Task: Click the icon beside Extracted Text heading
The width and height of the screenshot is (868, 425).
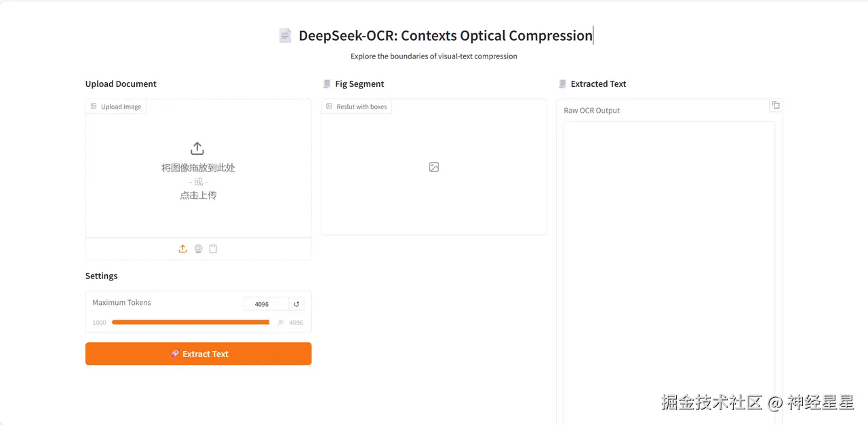Action: (x=562, y=84)
